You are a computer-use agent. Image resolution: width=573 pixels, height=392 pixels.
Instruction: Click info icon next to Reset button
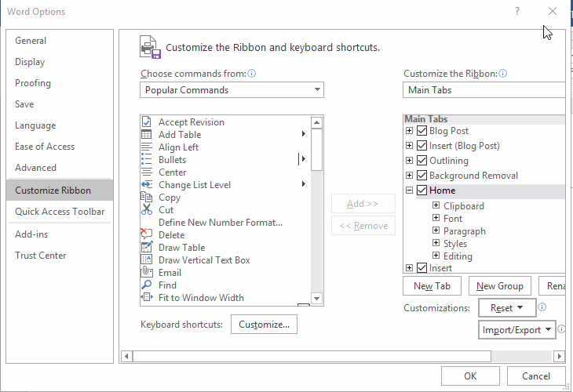542,307
